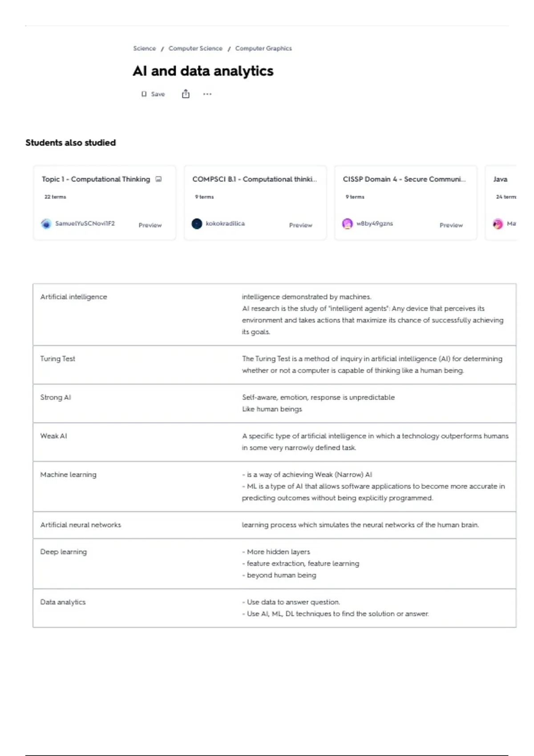Image resolution: width=534 pixels, height=756 pixels.
Task: Click w8by49gzns's purple avatar icon
Action: click(348, 224)
